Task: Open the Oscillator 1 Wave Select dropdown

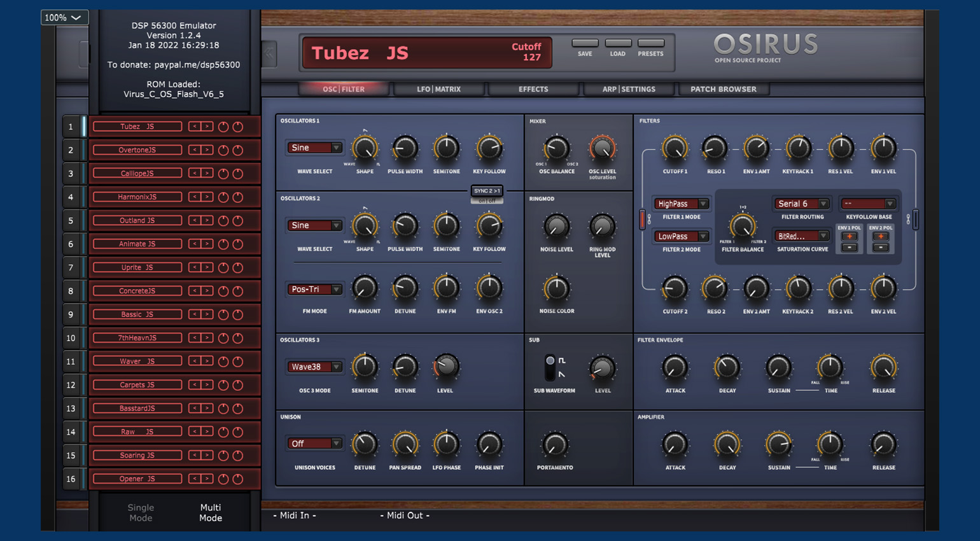Action: click(315, 148)
